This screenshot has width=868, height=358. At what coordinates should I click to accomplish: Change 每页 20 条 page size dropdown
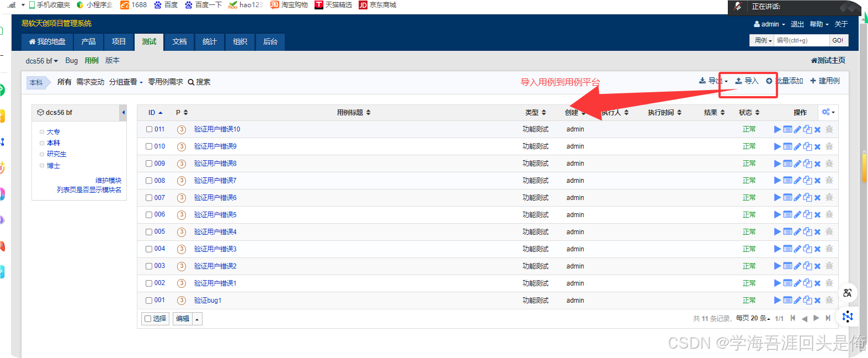pos(753,318)
